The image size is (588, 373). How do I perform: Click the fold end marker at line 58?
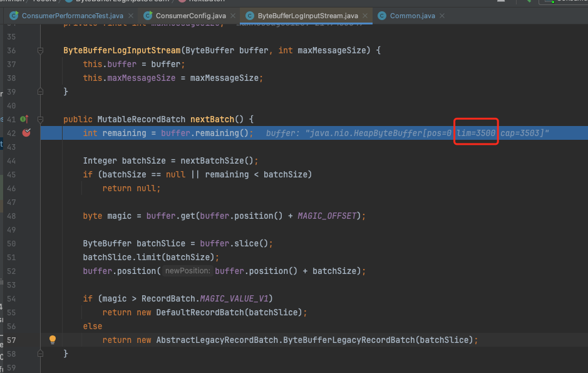click(41, 354)
